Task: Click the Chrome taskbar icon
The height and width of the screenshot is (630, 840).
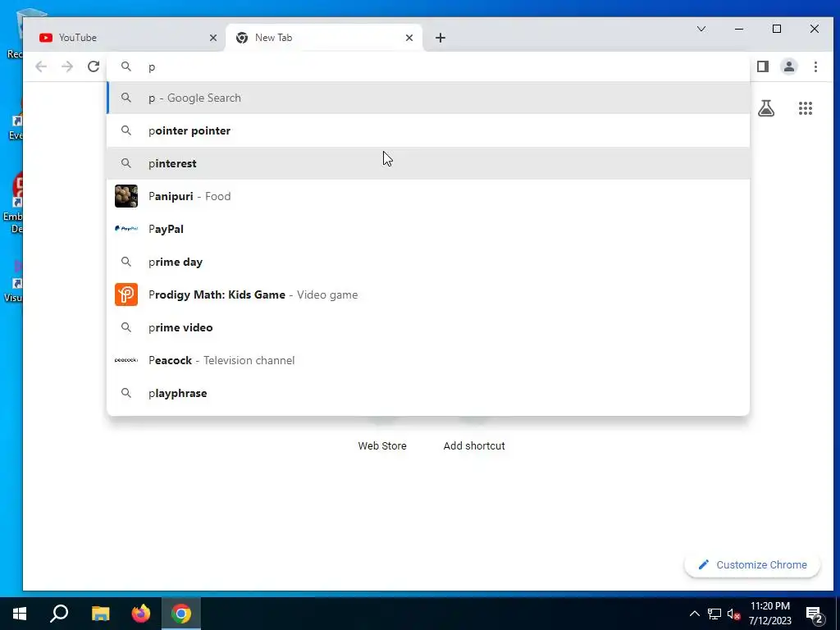Action: [x=181, y=614]
